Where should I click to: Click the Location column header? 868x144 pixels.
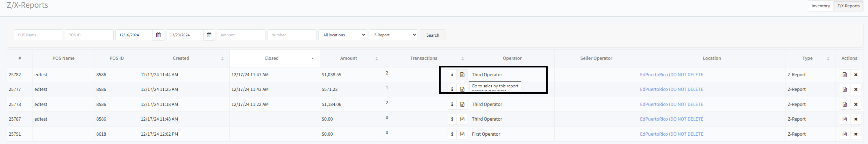pyautogui.click(x=712, y=58)
